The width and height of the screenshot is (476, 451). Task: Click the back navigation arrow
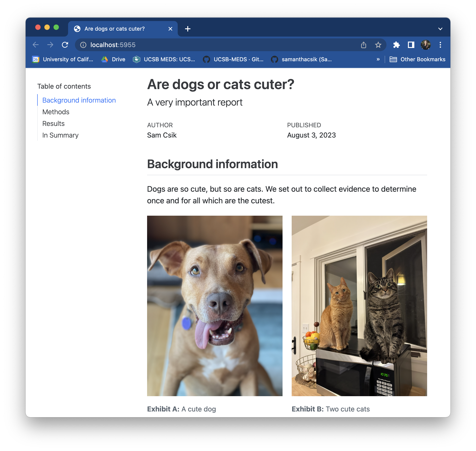(x=36, y=45)
